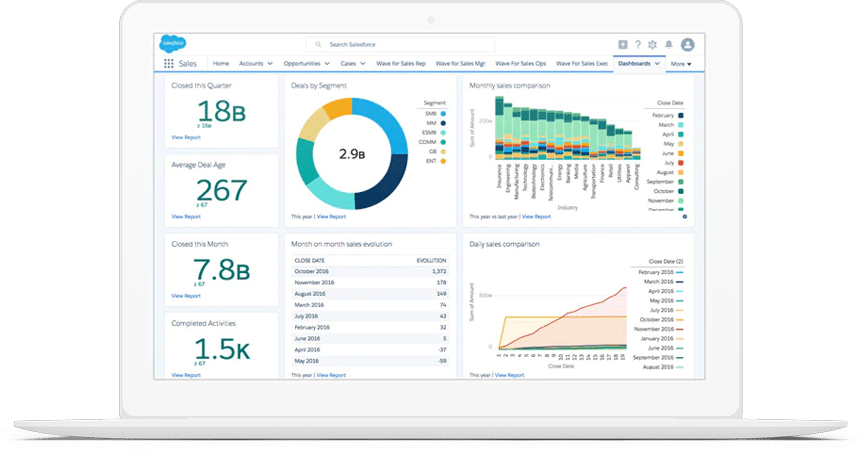The width and height of the screenshot is (862, 450).
Task: Select the April 2016 table row
Action: pyautogui.click(x=370, y=350)
